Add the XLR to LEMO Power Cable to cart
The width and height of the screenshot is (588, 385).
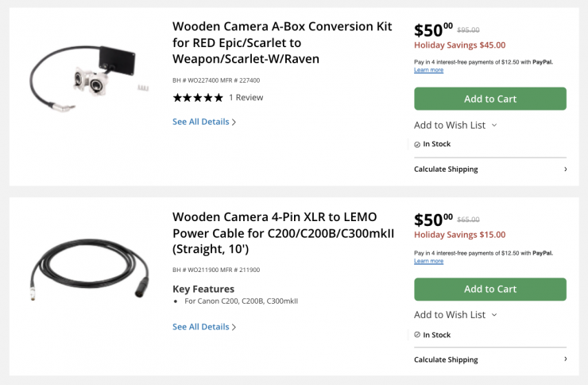pyautogui.click(x=489, y=289)
